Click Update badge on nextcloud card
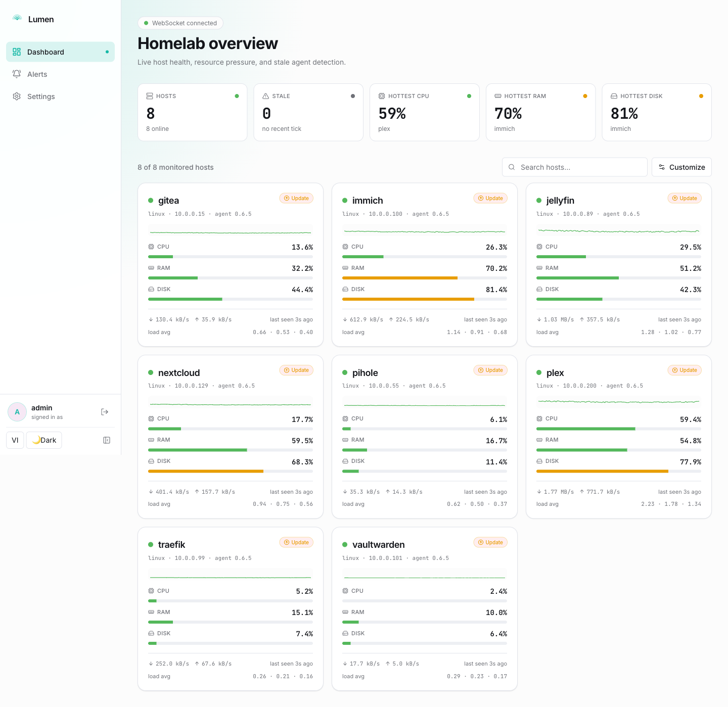Viewport: 728px width, 707px height. [296, 370]
